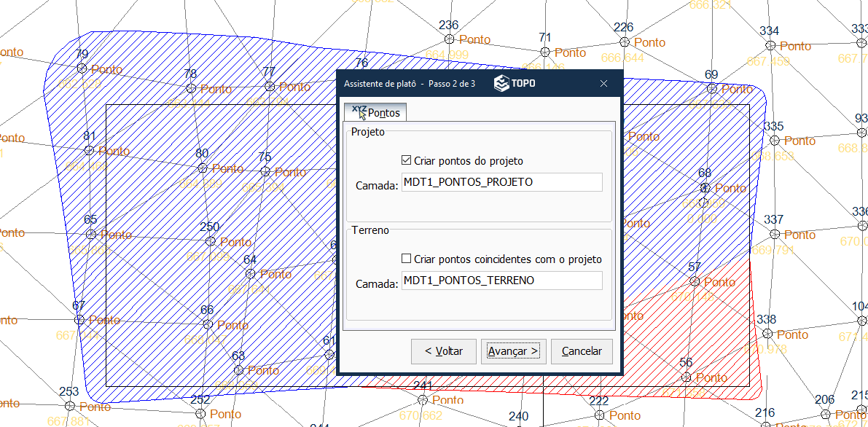Screen dimensions: 868x427
Task: Click the MDT1_PONTOS_PROJETO layer field
Action: [501, 182]
